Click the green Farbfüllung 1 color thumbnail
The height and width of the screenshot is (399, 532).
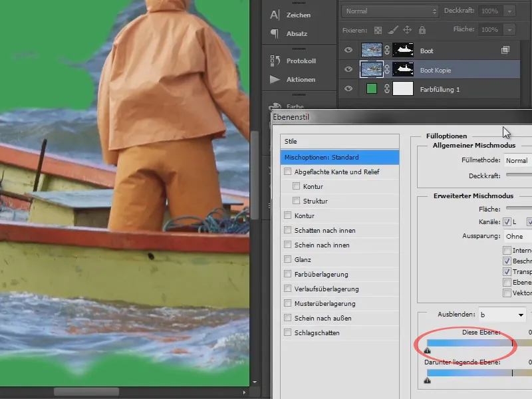372,89
